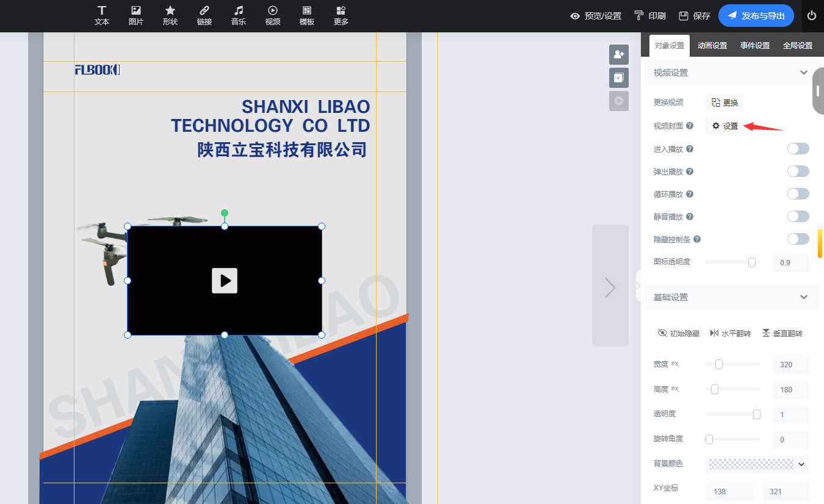Open the 模板 templates panel
Image resolution: width=824 pixels, height=504 pixels.
pyautogui.click(x=307, y=16)
